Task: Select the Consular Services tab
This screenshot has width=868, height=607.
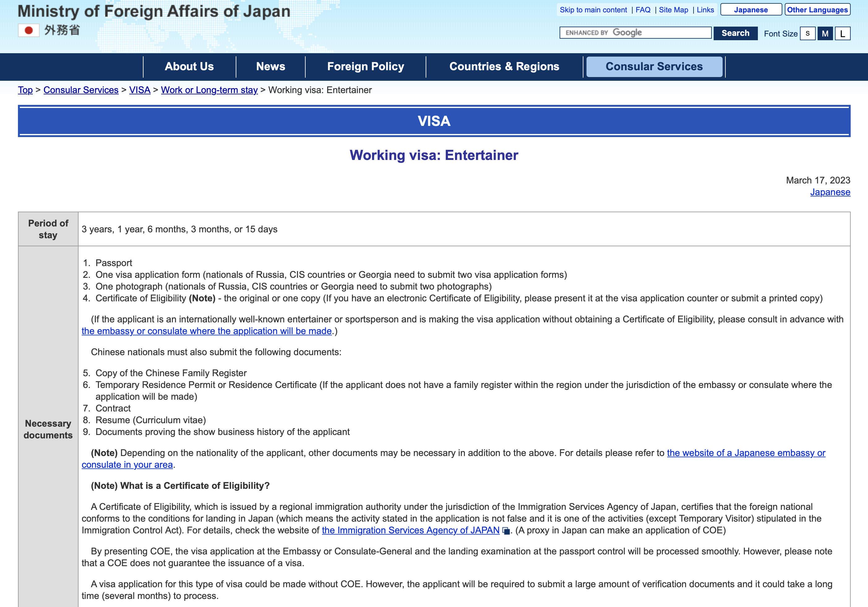Action: [654, 67]
